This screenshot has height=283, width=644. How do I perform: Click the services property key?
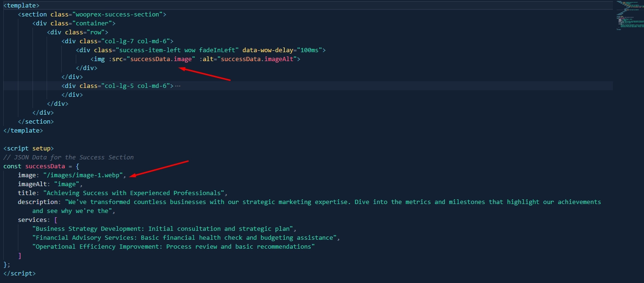[32, 220]
